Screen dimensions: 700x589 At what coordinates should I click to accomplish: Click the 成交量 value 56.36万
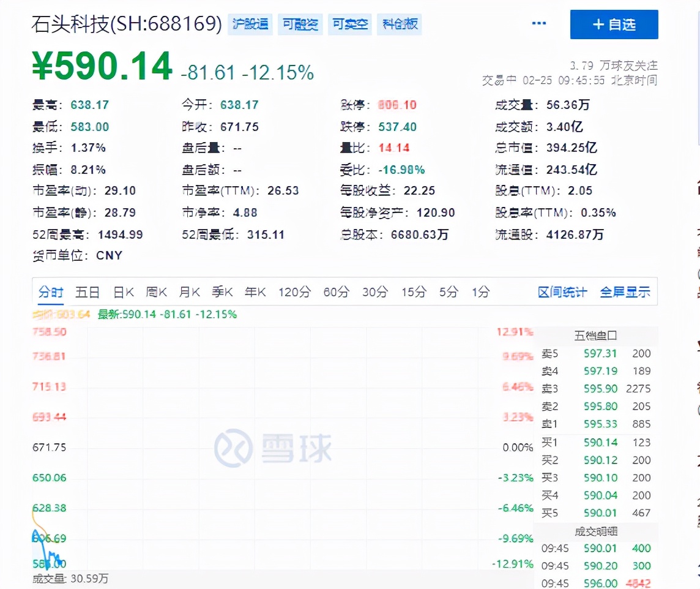pyautogui.click(x=568, y=105)
